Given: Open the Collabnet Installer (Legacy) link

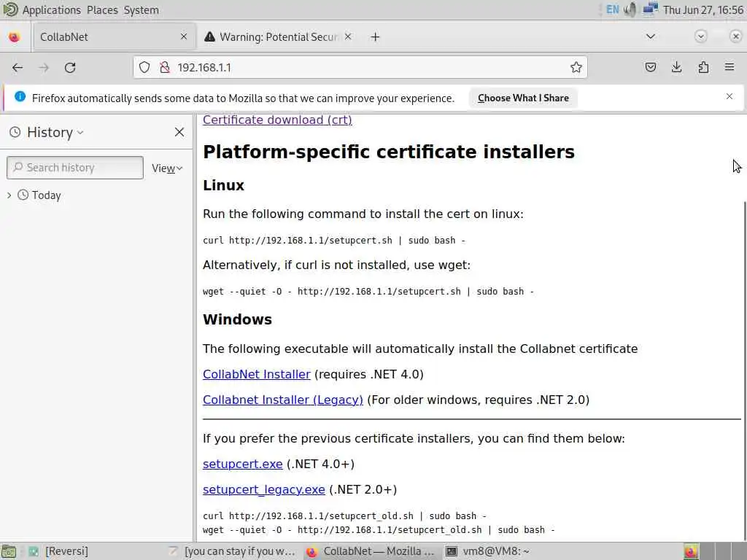Looking at the screenshot, I should pos(282,400).
